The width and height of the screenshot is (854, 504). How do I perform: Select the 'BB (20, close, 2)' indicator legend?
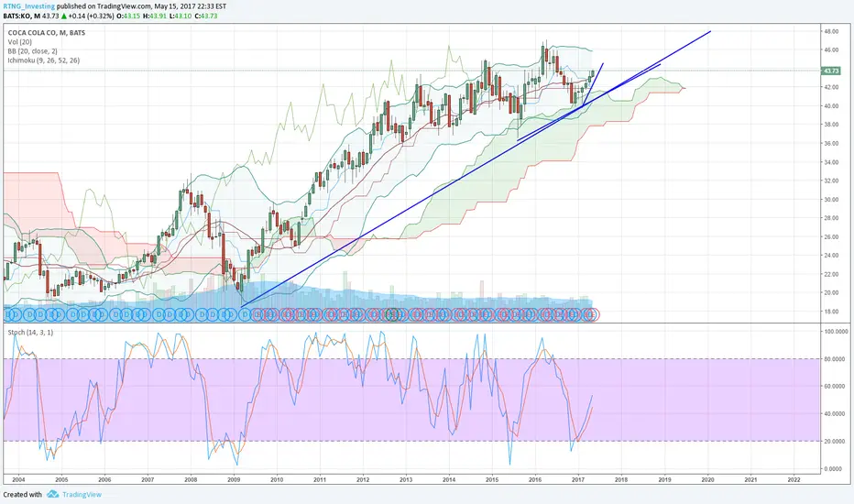point(33,51)
